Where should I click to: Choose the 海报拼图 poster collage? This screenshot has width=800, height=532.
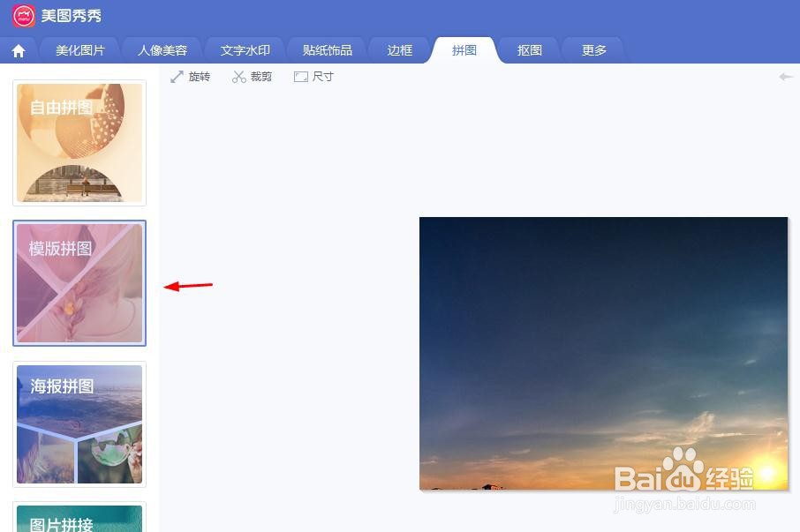tap(79, 424)
